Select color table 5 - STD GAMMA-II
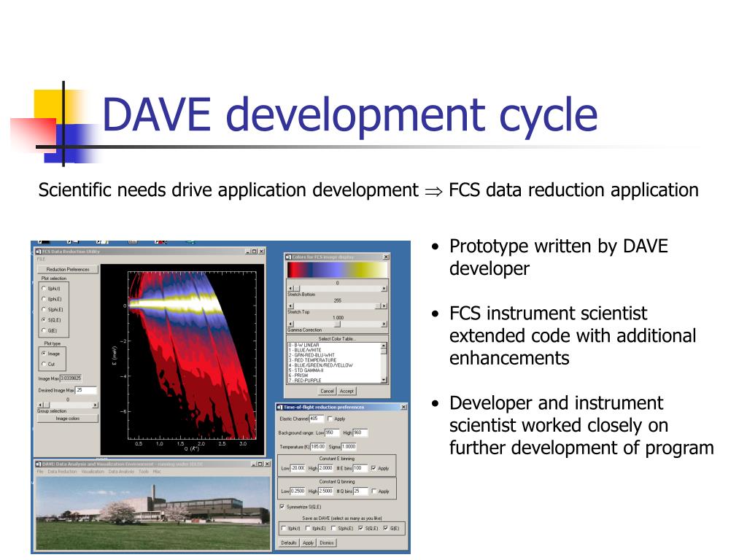 tap(306, 370)
